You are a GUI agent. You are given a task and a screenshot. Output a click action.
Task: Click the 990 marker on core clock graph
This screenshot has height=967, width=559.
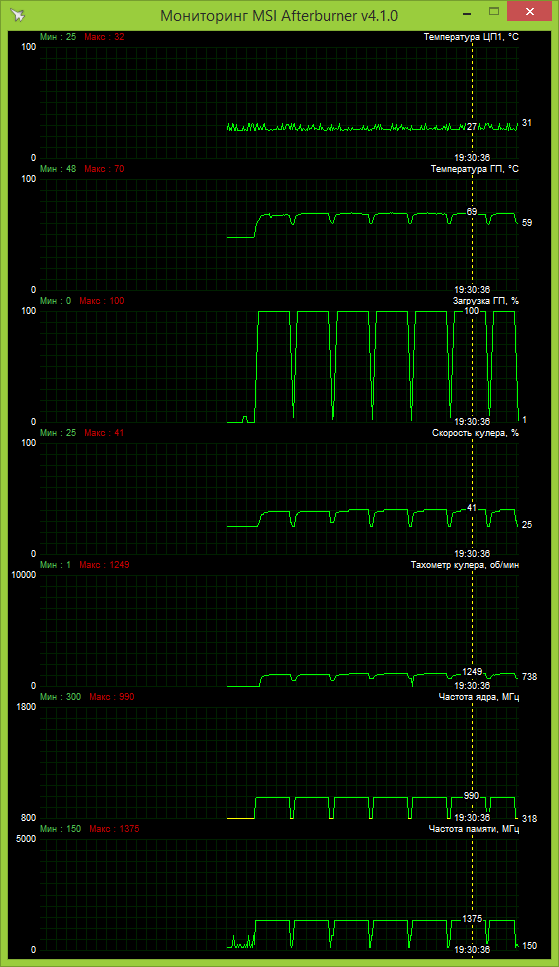[x=471, y=796]
